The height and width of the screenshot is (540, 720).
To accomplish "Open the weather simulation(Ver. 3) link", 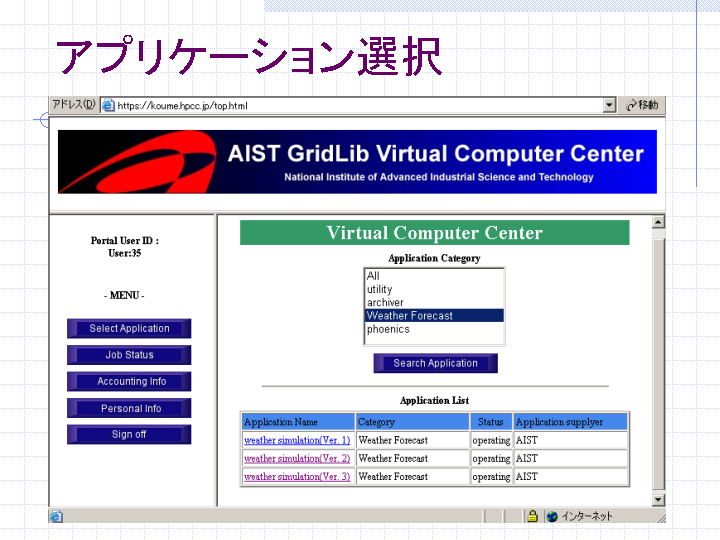I will click(x=297, y=477).
